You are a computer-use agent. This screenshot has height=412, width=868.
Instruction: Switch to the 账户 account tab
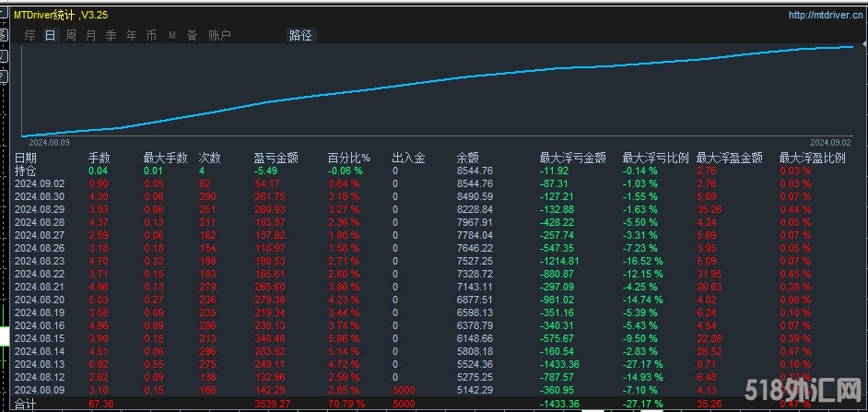(220, 35)
